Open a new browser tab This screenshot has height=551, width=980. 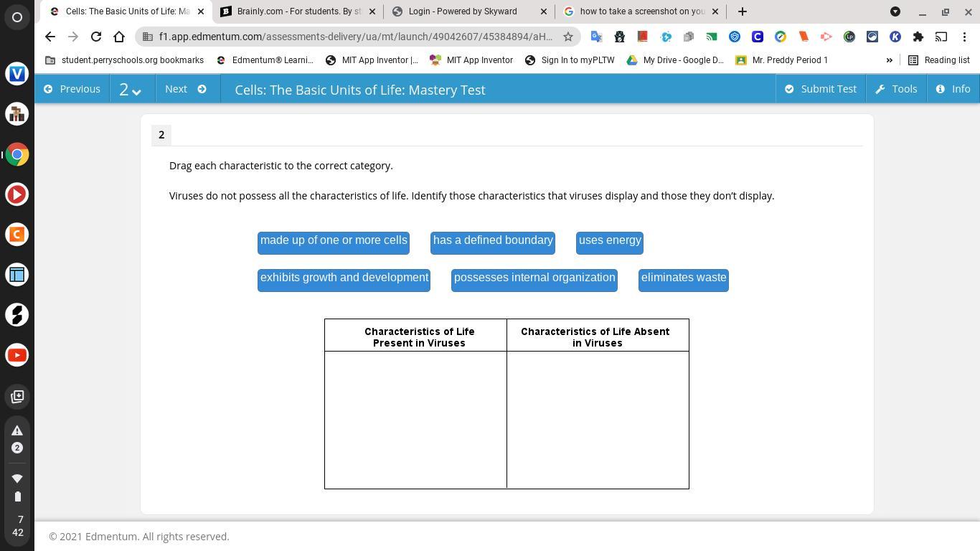pos(743,11)
